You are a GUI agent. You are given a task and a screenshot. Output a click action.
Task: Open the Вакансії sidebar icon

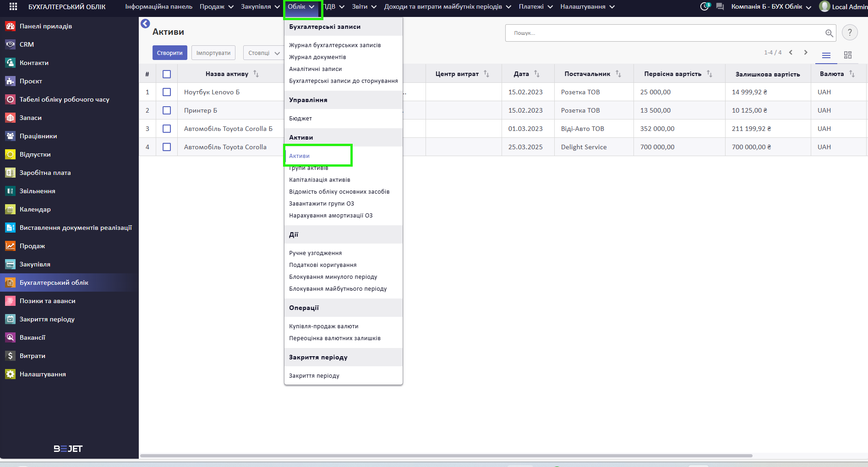pyautogui.click(x=10, y=337)
